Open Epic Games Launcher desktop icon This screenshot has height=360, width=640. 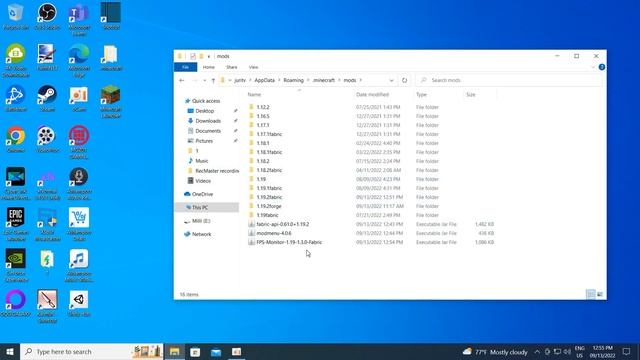click(x=16, y=224)
